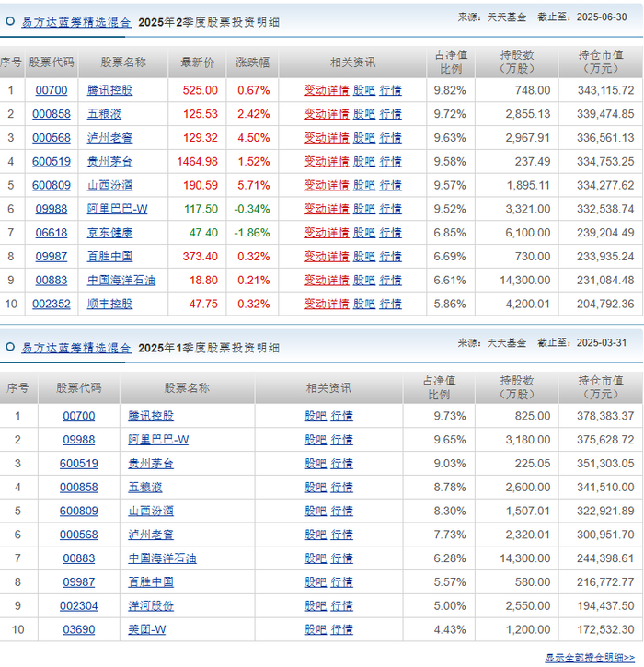Select the date 2025-03-31 in Q1 header
644x667 pixels.
[x=602, y=343]
